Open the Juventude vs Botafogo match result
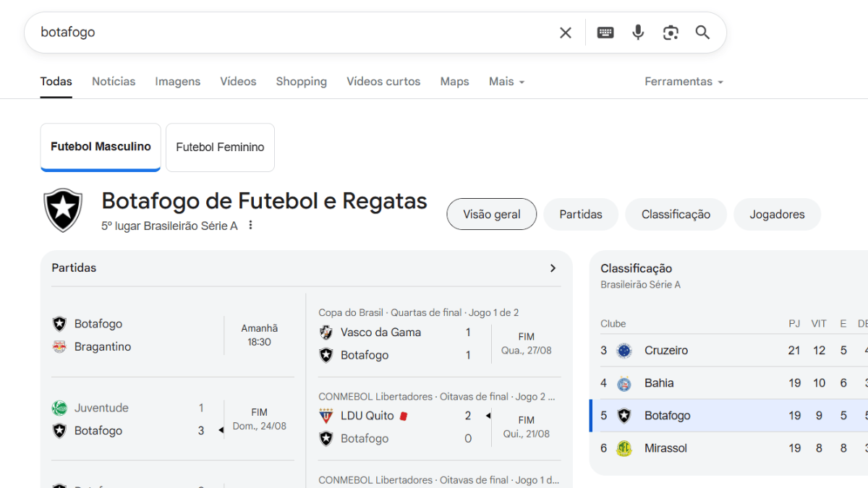 [172, 419]
